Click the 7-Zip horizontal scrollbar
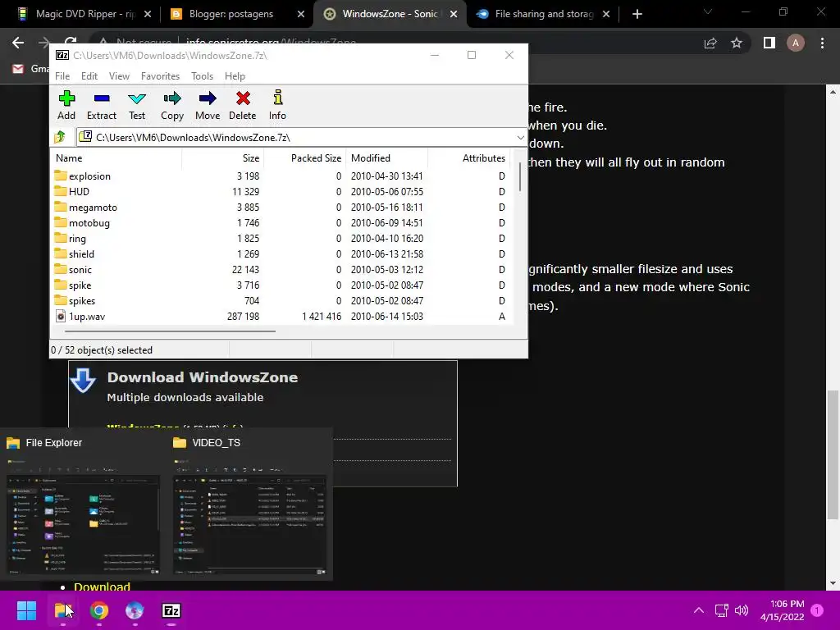 [171, 331]
